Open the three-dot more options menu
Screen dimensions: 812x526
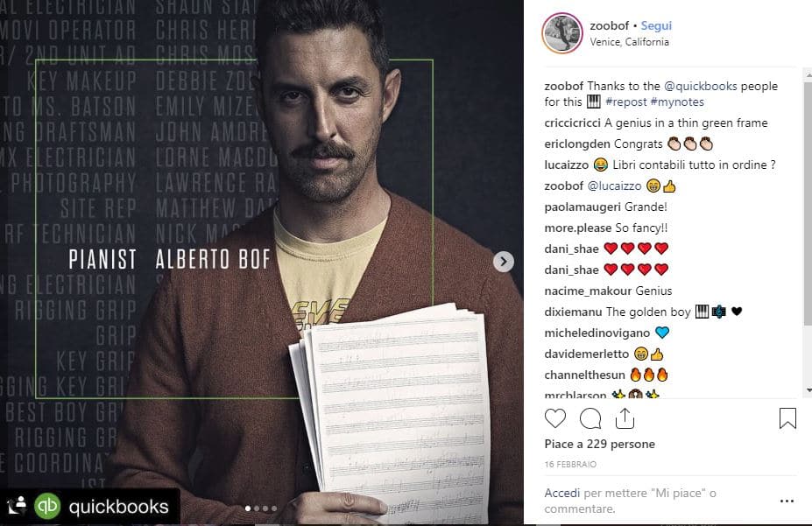point(787,501)
